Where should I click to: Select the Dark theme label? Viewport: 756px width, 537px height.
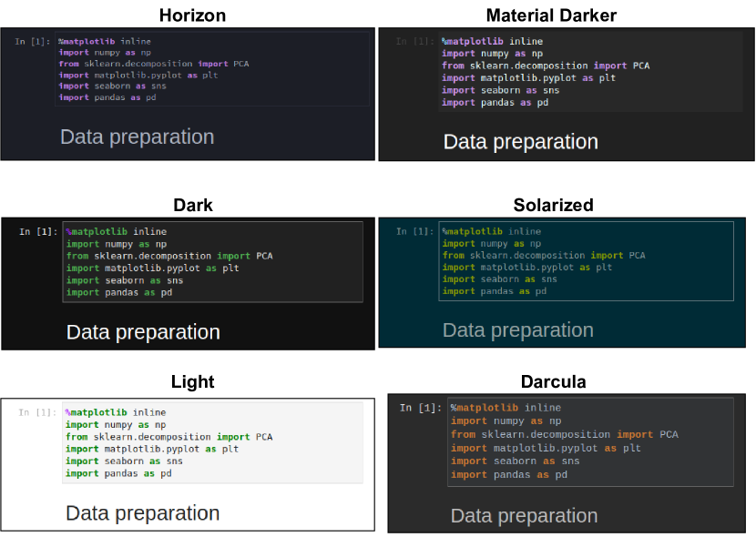[192, 205]
